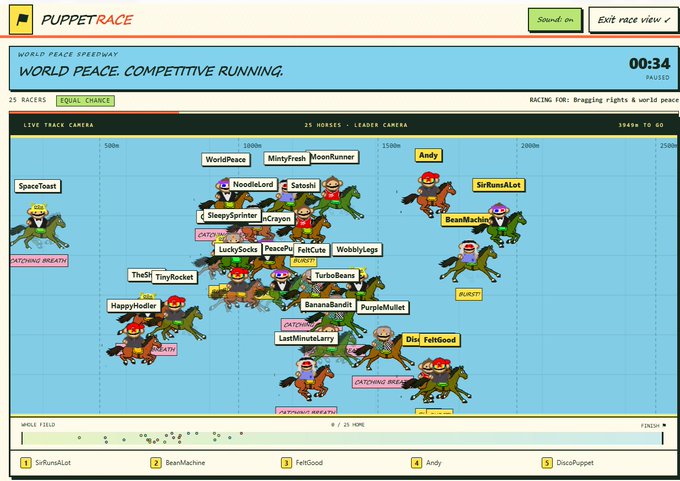Select the LastMinuteLarry racer label
The width and height of the screenshot is (680, 481).
pos(306,338)
